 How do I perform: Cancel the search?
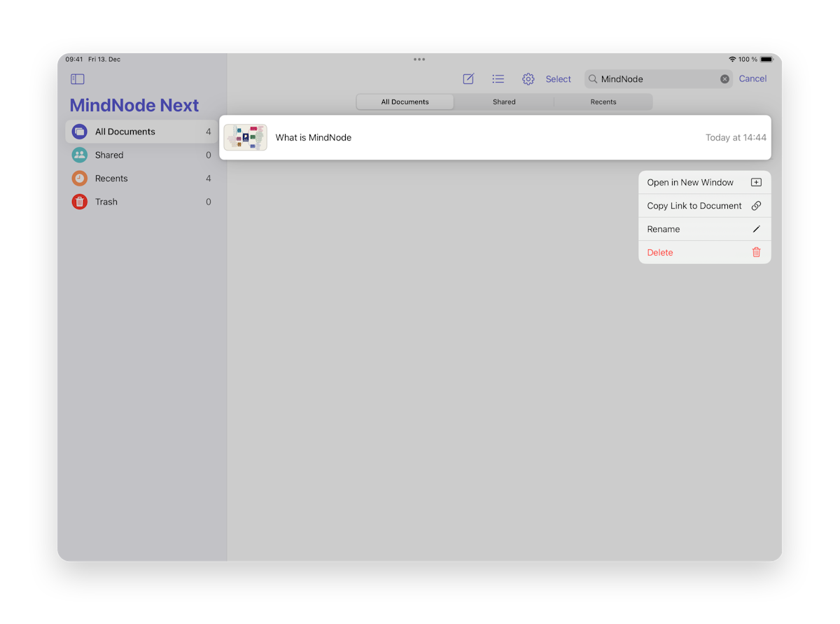752,79
